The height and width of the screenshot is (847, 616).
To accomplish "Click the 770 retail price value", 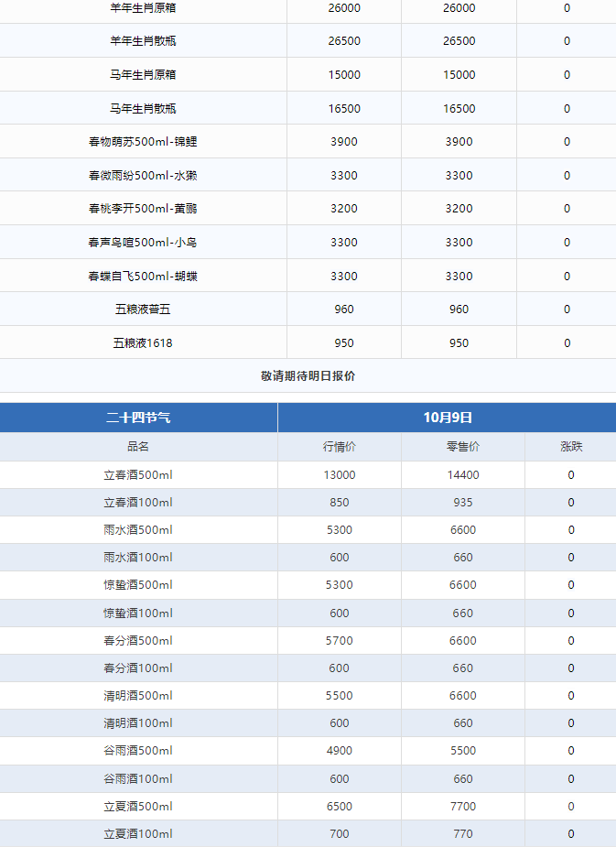I will 463,834.
